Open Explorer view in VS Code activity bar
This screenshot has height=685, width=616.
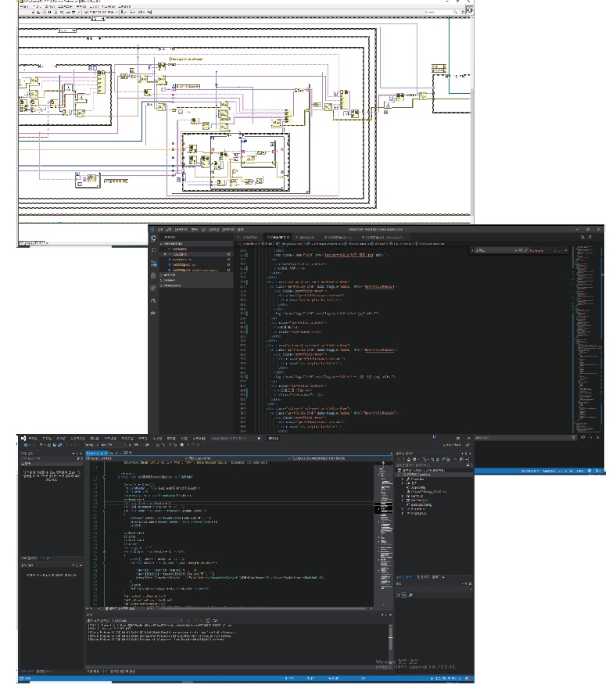pos(153,238)
